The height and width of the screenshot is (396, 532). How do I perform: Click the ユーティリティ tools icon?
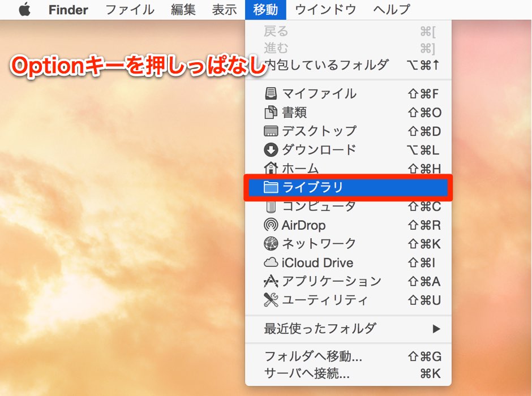[271, 300]
